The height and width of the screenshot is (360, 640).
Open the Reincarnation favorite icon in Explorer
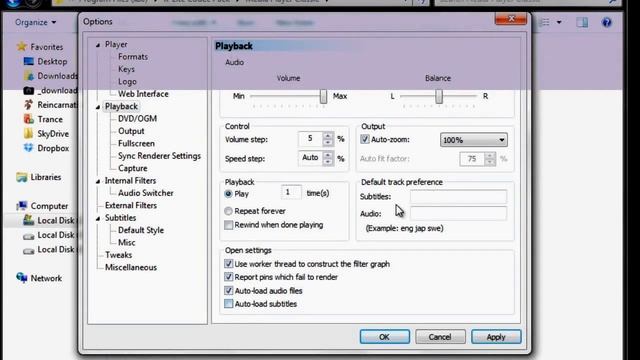(29, 105)
